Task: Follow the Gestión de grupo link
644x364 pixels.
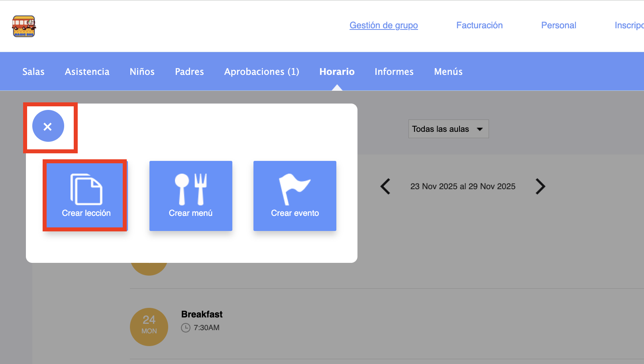Action: click(384, 25)
